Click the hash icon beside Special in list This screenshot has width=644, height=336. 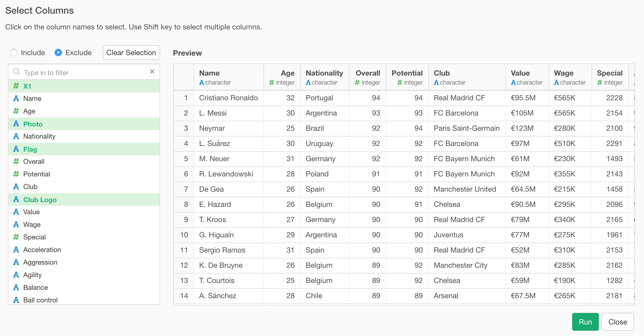point(16,237)
